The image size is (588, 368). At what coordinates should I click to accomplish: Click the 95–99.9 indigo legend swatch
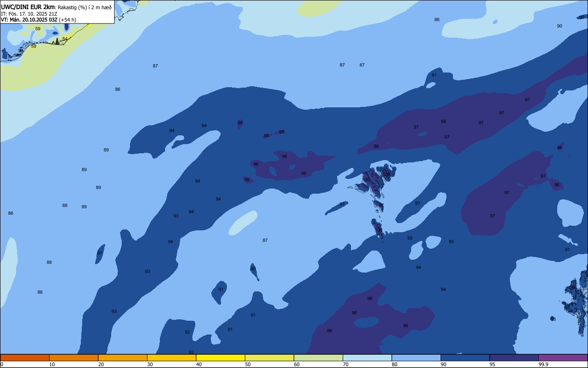tap(514, 357)
